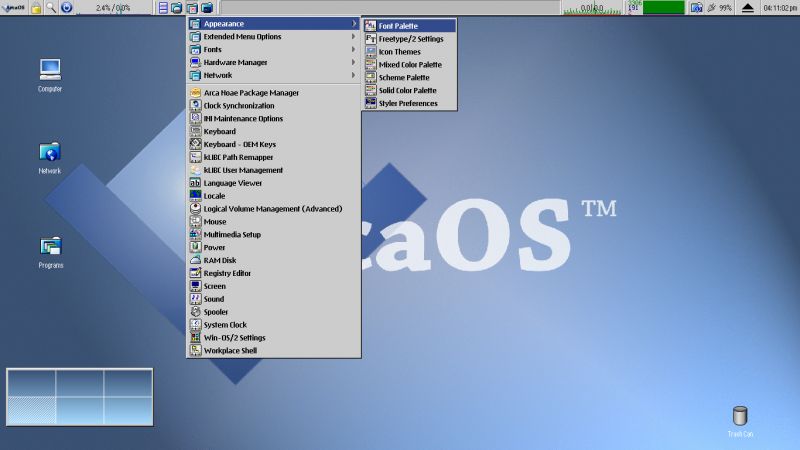Click the blue circular shutdown icon

66,8
